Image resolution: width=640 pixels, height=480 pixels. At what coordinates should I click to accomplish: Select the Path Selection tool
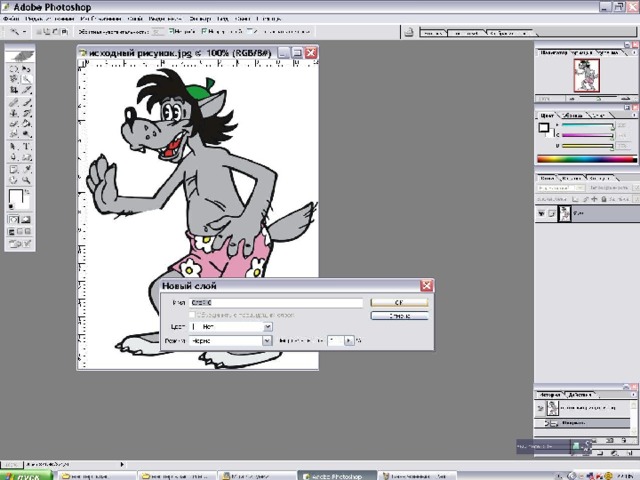click(14, 147)
